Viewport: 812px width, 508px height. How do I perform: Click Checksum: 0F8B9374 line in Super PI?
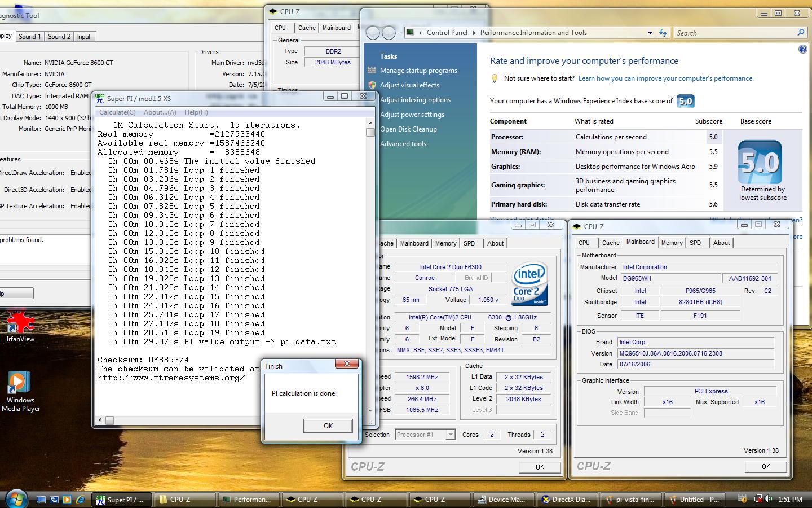coord(143,360)
